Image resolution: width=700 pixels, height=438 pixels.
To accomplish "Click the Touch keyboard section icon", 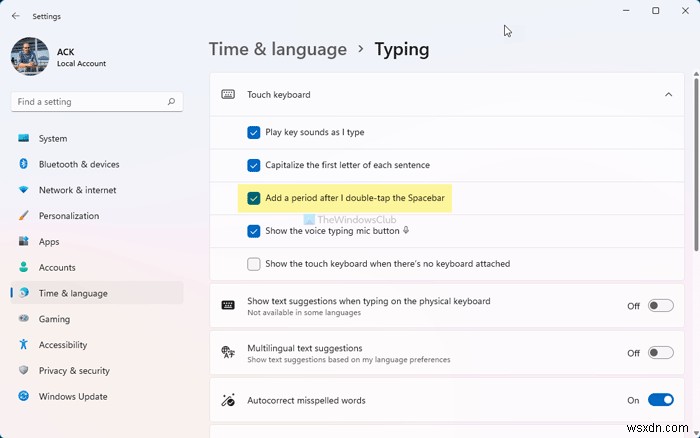I will tap(228, 94).
